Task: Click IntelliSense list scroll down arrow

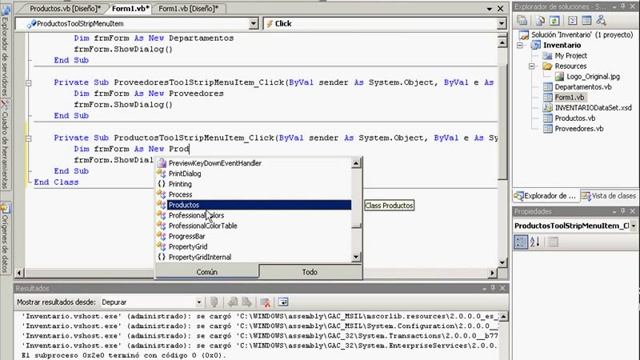Action: (x=356, y=257)
